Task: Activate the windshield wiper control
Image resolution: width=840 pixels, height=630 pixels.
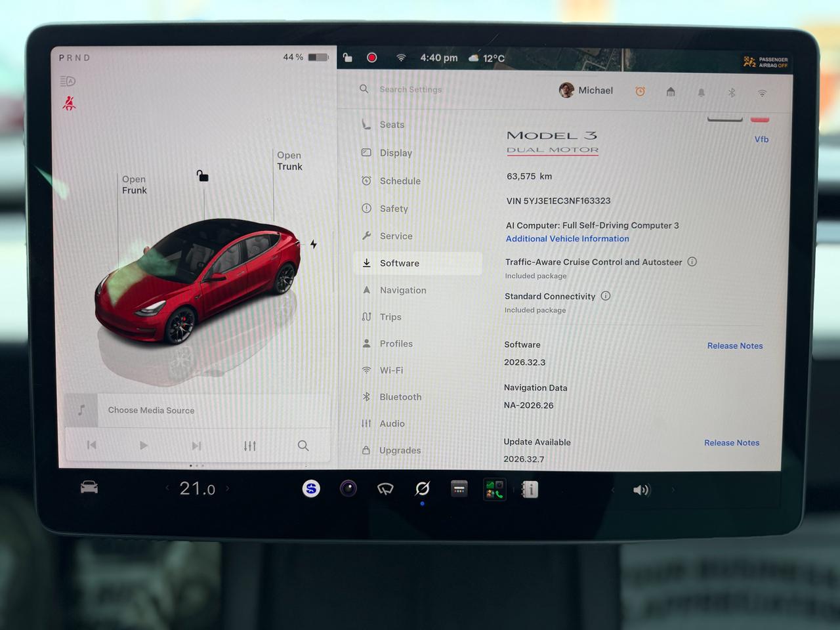Action: tap(385, 489)
